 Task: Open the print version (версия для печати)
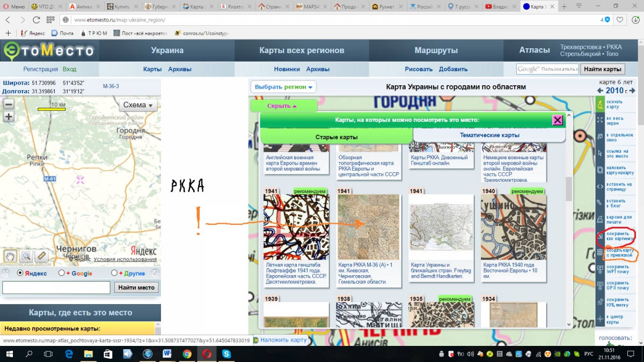click(x=600, y=219)
